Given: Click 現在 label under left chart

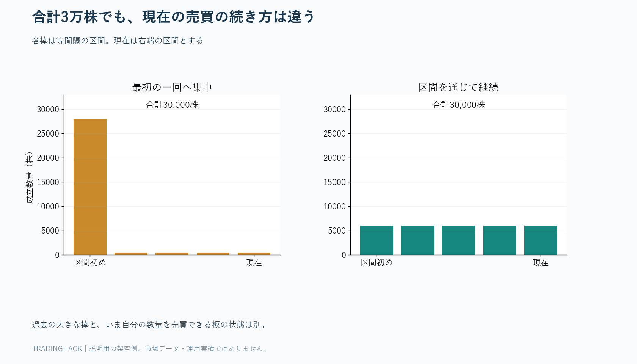Looking at the screenshot, I should [254, 262].
